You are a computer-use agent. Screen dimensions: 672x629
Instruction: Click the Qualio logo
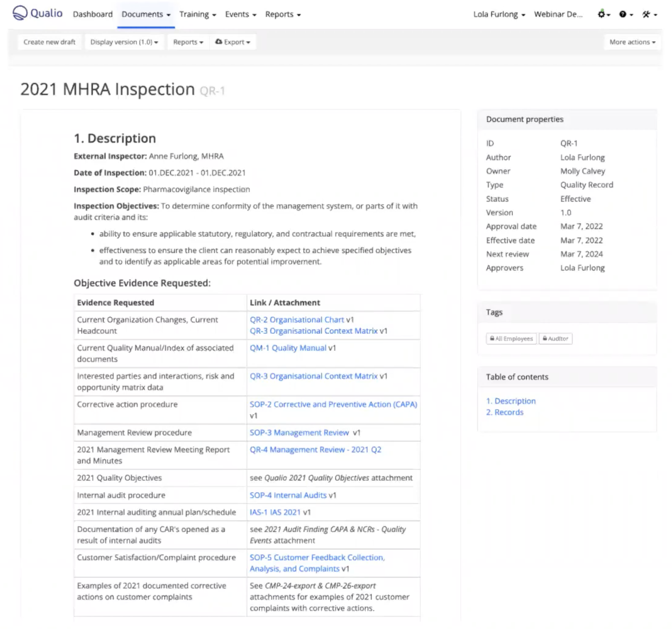click(37, 13)
